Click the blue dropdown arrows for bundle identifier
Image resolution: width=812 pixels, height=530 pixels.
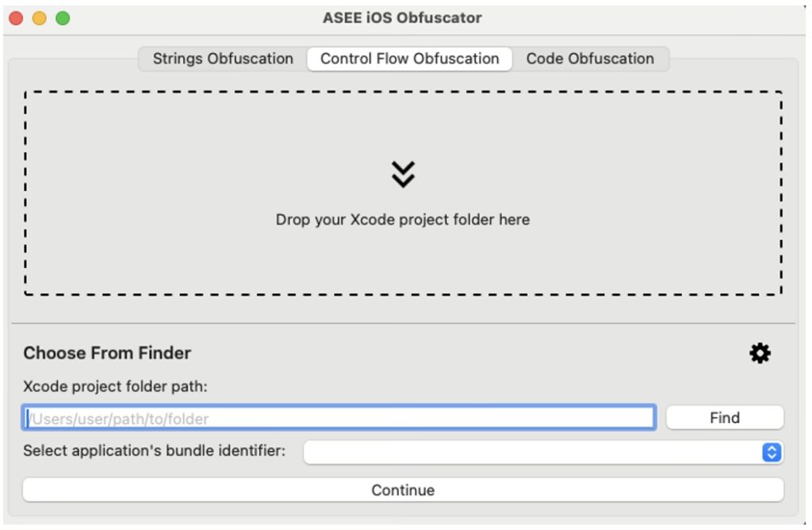771,452
